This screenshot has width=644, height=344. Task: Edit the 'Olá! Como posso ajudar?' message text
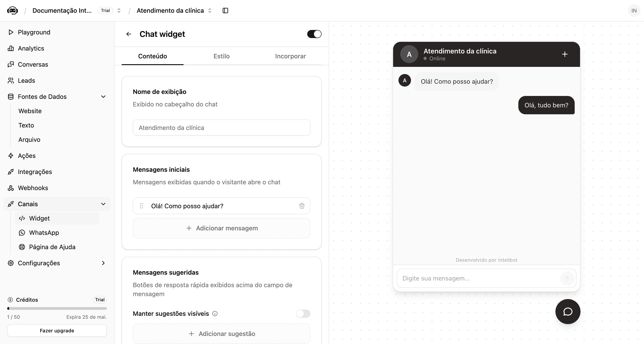point(187,206)
